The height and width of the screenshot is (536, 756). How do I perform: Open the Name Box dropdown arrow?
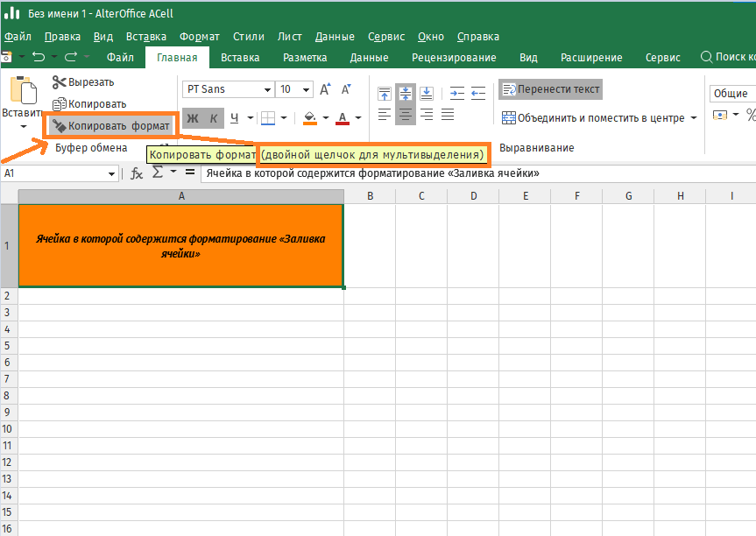pyautogui.click(x=112, y=174)
